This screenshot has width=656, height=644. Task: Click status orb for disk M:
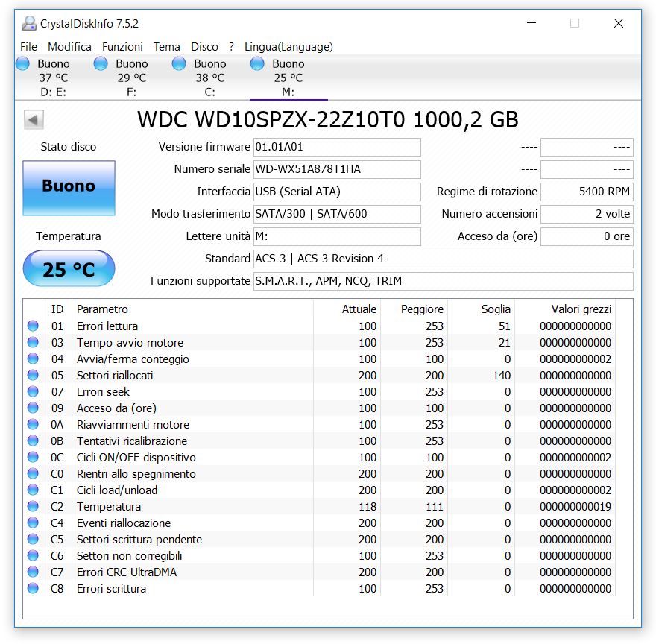pyautogui.click(x=257, y=63)
